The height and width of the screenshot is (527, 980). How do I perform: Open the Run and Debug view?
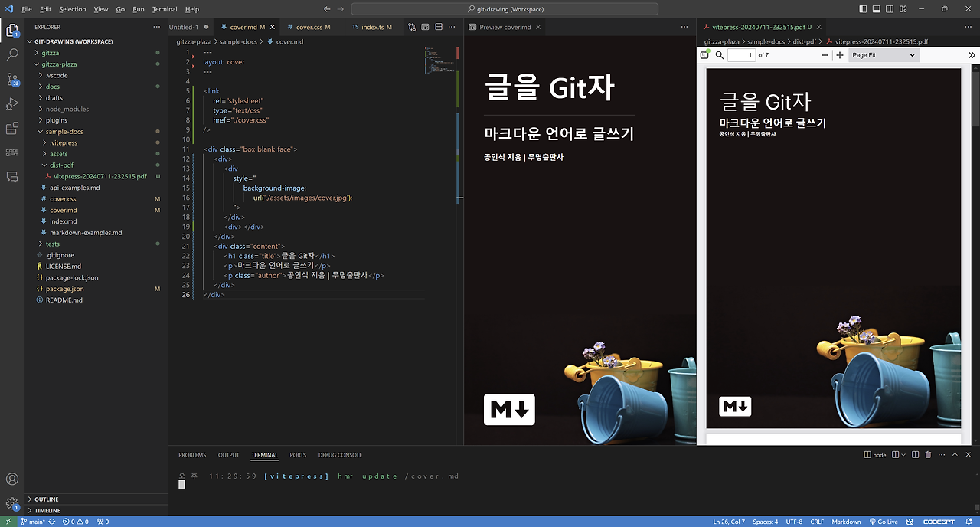point(12,104)
